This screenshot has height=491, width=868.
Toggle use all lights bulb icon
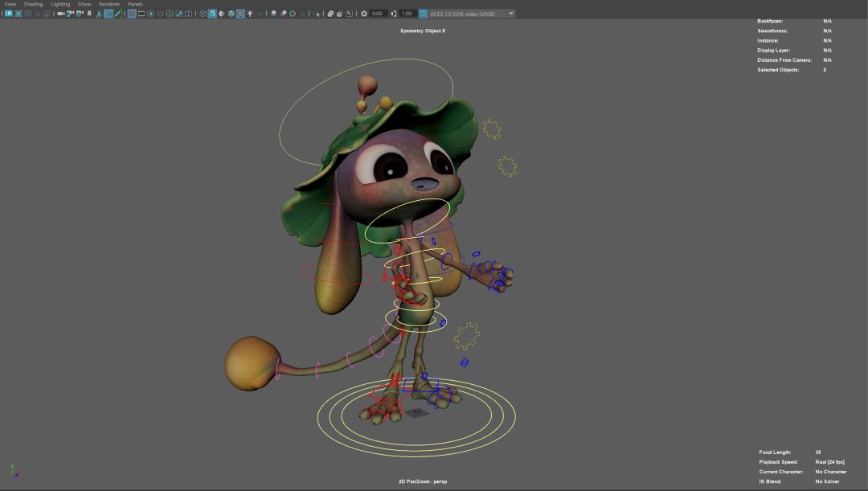coord(250,14)
